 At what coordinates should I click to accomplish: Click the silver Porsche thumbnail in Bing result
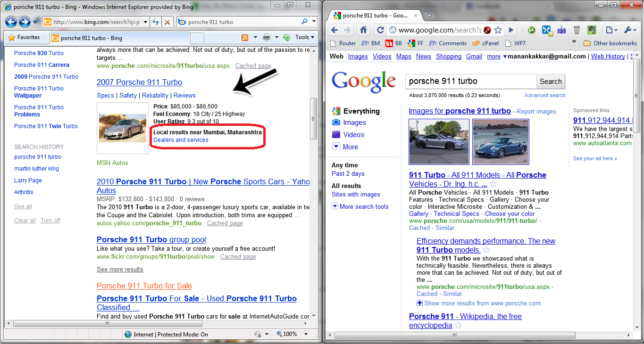coord(122,128)
